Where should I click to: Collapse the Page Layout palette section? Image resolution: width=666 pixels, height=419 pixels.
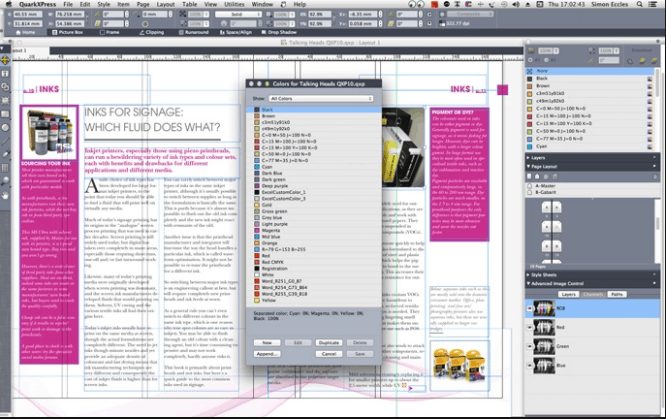click(528, 166)
